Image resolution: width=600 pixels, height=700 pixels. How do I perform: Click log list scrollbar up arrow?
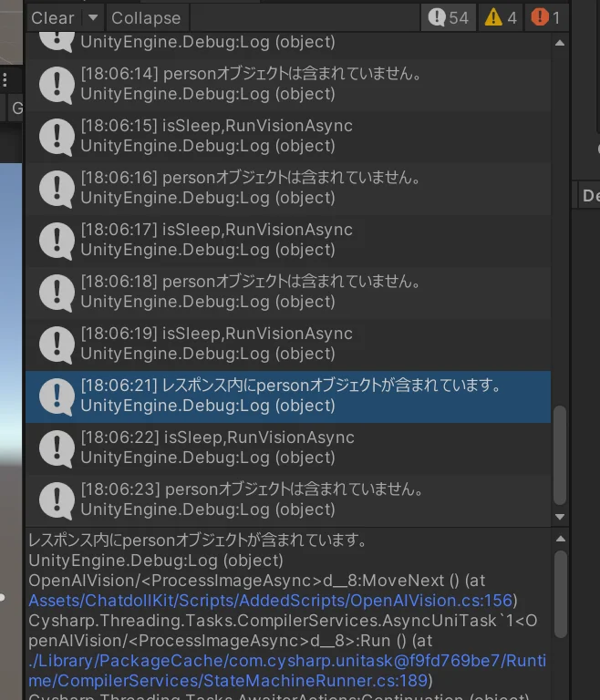(560, 44)
